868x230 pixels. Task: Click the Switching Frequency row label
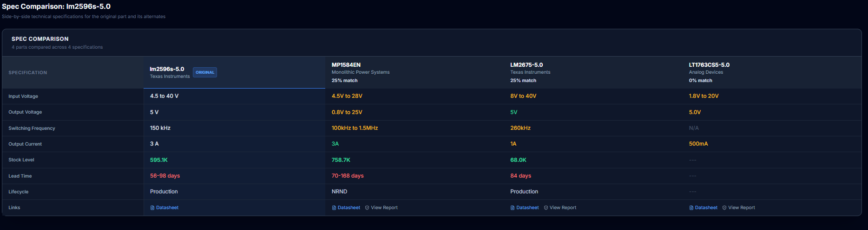(x=32, y=128)
